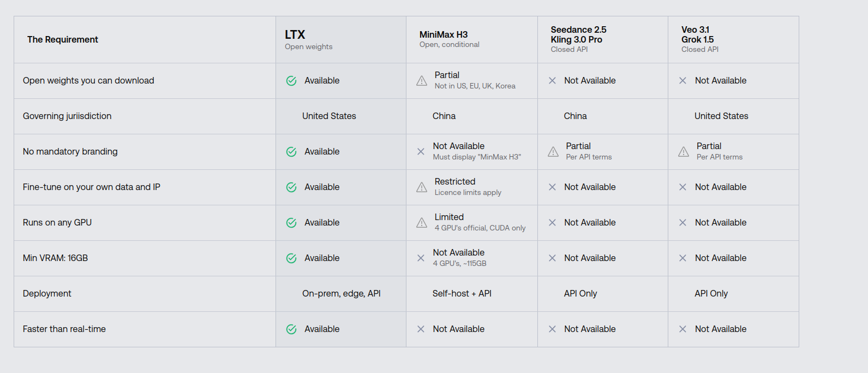The image size is (868, 373).
Task: Click the green check for Faster than real-time
Action: 291,329
